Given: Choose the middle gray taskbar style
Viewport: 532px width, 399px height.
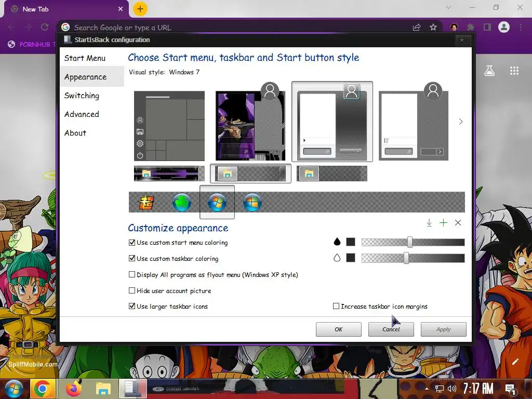Looking at the screenshot, I should 250,174.
